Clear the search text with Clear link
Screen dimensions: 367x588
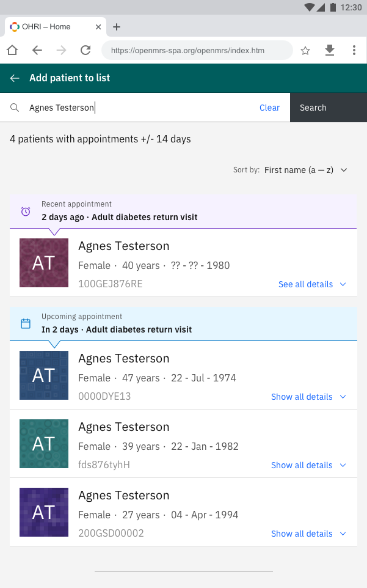click(269, 108)
